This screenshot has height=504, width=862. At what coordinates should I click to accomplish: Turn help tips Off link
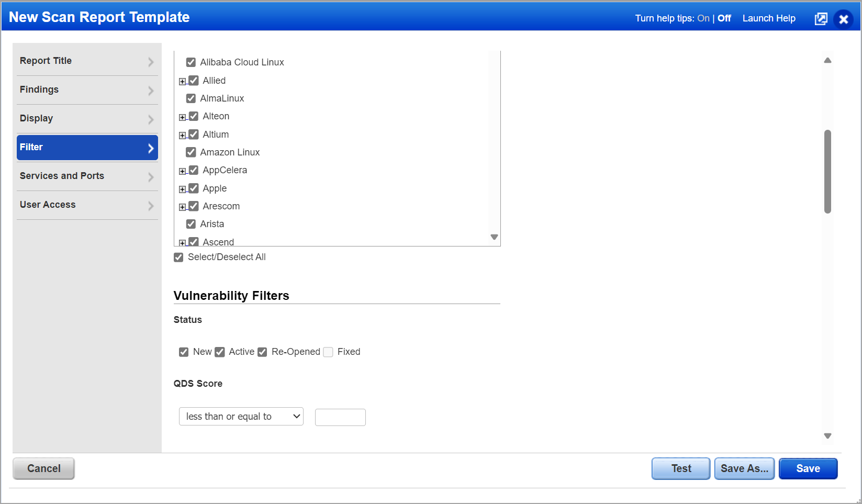724,18
